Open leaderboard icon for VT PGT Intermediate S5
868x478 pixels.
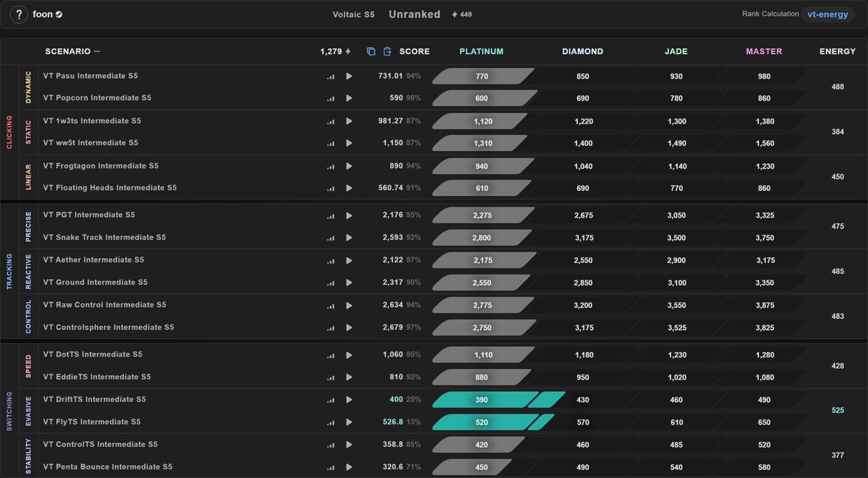click(x=331, y=215)
